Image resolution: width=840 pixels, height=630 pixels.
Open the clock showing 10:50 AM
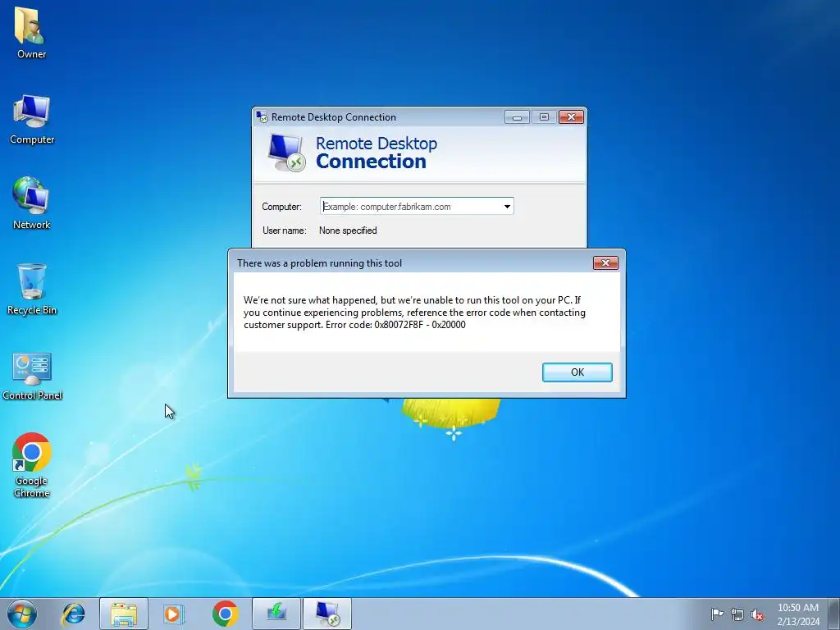point(798,614)
